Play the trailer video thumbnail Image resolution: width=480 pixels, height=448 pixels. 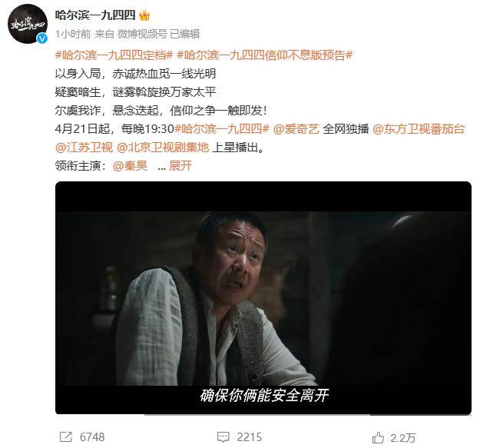263,297
